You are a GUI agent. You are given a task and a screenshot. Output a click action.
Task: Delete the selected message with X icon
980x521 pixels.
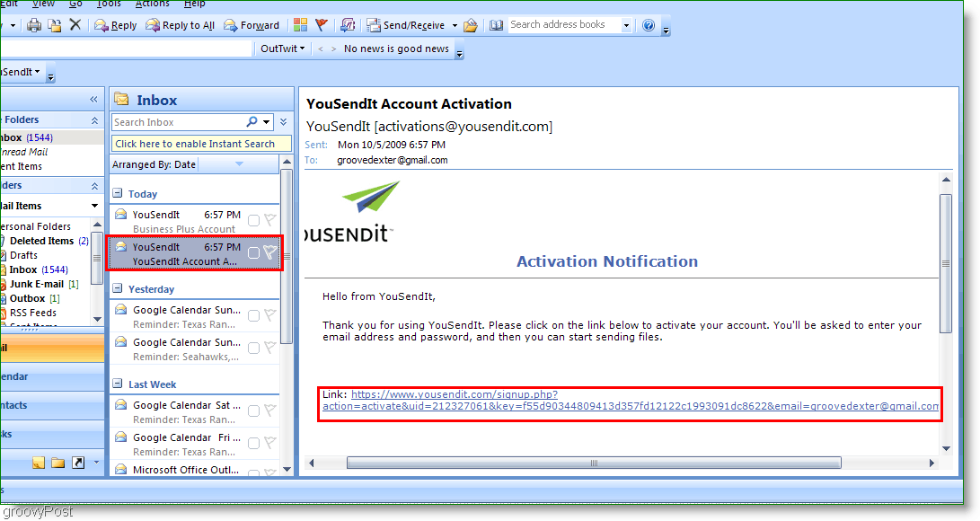[x=75, y=25]
